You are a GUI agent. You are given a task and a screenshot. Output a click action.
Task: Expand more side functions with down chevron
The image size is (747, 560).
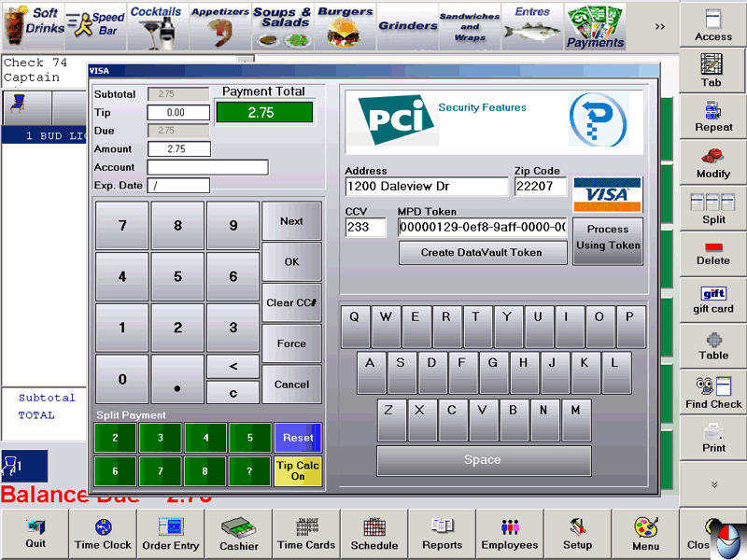[x=712, y=484]
